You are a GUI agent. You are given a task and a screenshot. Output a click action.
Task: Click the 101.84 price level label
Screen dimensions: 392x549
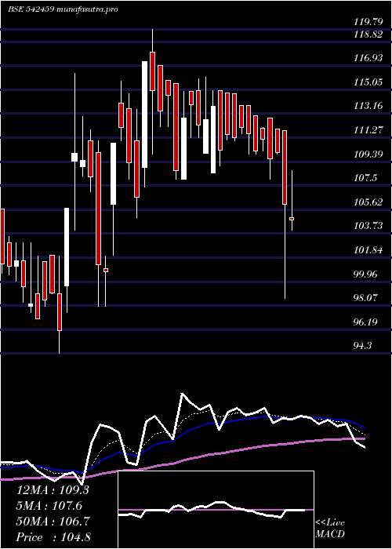coord(368,250)
